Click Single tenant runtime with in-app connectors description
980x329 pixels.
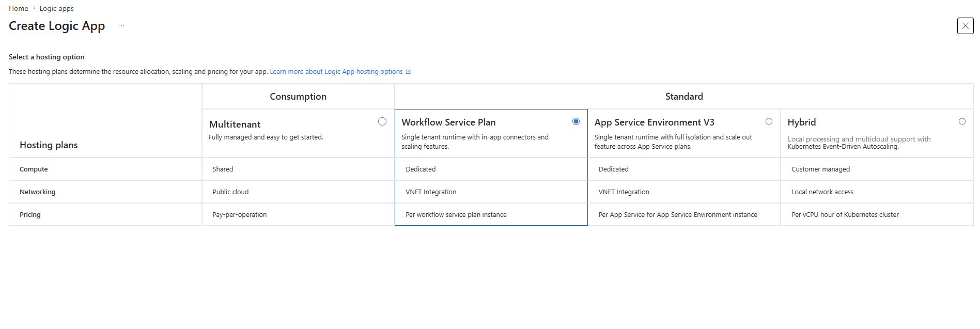475,142
